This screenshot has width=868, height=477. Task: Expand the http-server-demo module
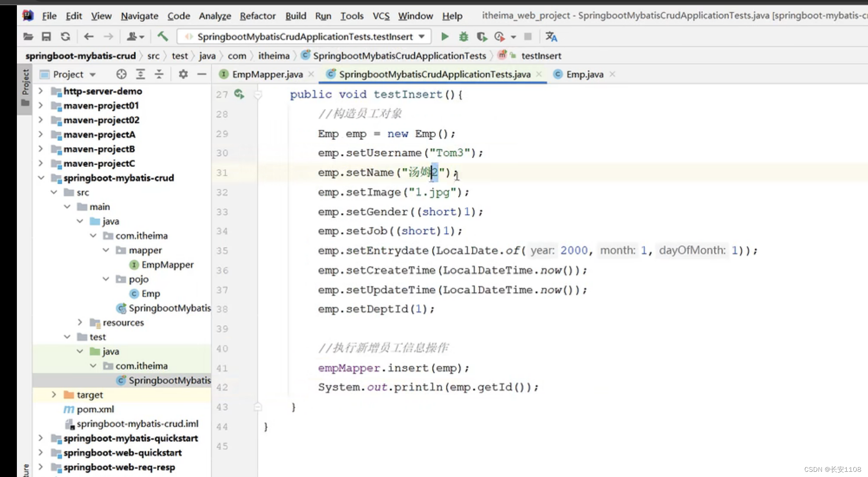41,91
